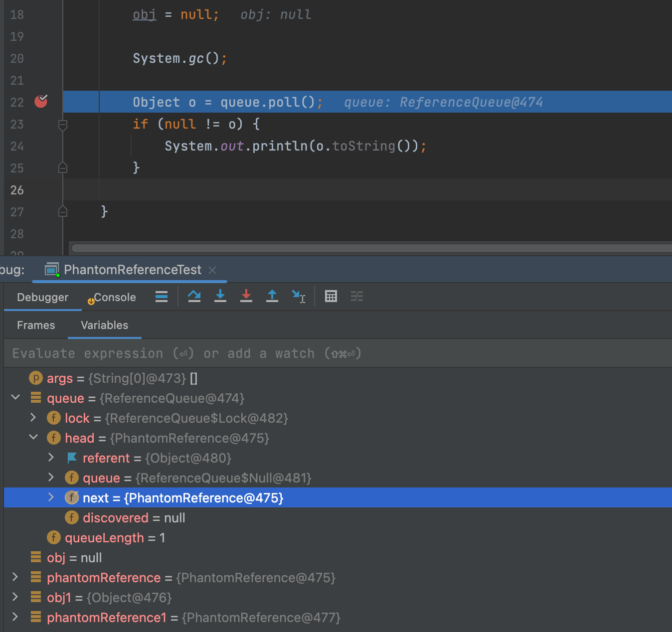The image size is (672, 632).
Task: Click the field icon beside next
Action: 72,497
